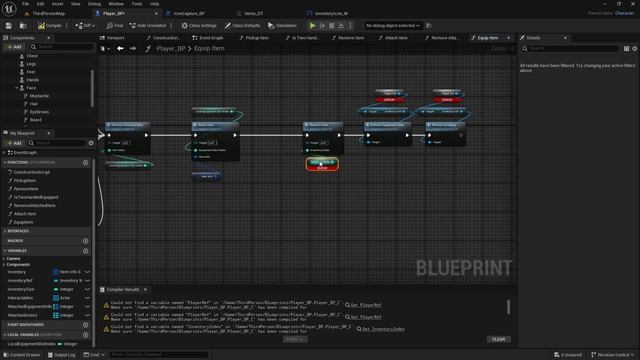Close the Equip Item graph tab
Image resolution: width=640 pixels, height=360 pixels.
point(509,38)
